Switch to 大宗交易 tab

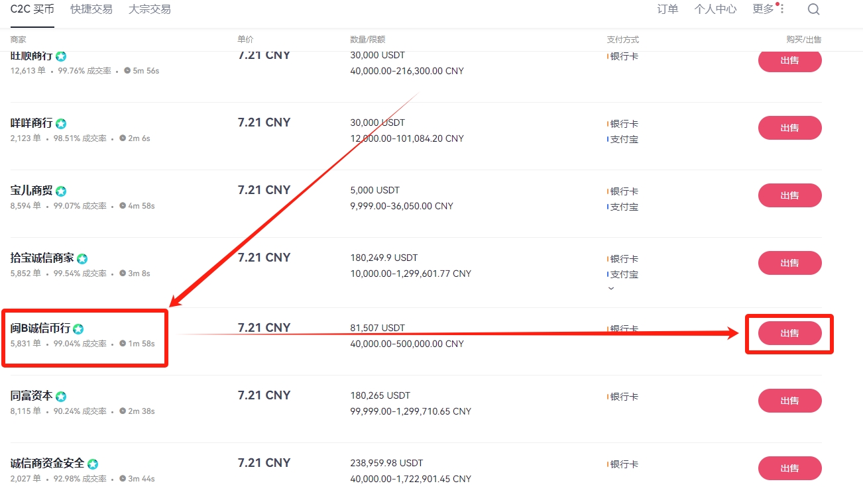[x=150, y=9]
